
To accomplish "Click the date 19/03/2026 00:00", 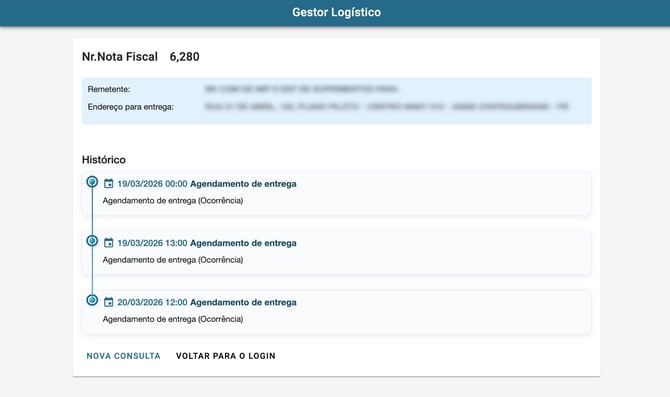I will click(153, 184).
